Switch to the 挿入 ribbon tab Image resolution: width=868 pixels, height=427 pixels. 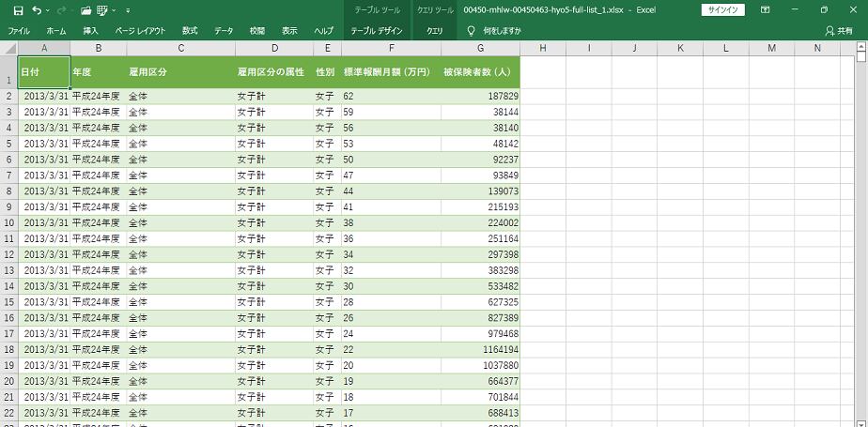(x=90, y=31)
